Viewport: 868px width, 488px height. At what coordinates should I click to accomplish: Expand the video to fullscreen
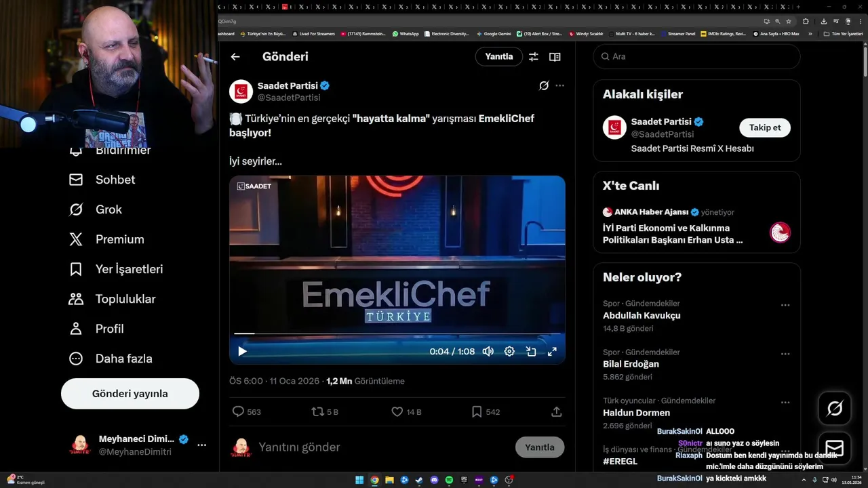click(552, 351)
